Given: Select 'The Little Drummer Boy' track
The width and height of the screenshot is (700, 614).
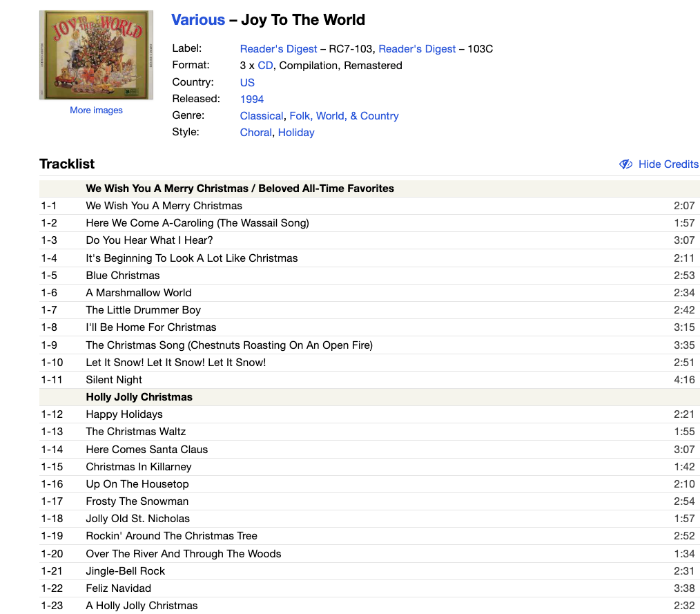Looking at the screenshot, I should [x=144, y=310].
